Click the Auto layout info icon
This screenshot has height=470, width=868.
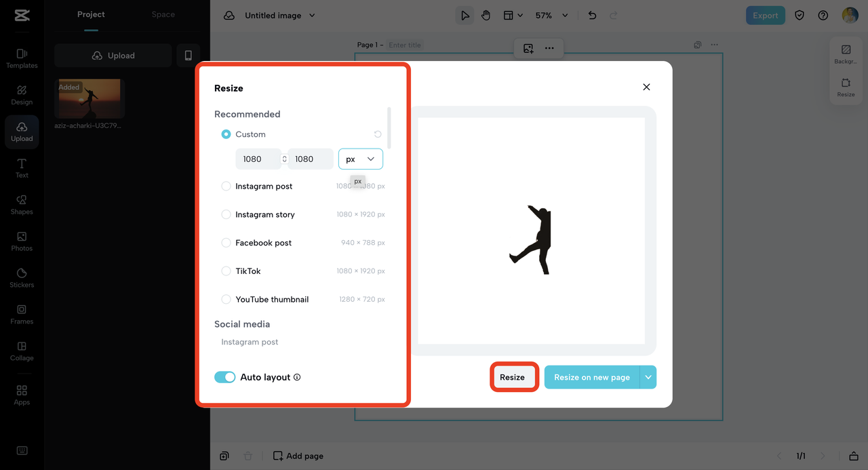tap(297, 377)
